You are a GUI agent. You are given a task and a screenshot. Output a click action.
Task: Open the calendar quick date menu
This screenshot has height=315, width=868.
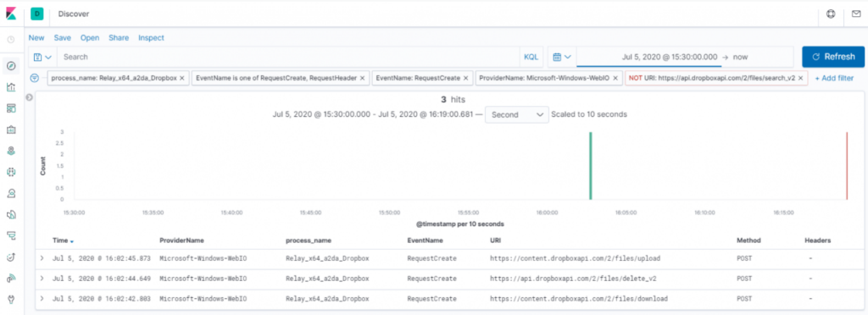pyautogui.click(x=562, y=57)
